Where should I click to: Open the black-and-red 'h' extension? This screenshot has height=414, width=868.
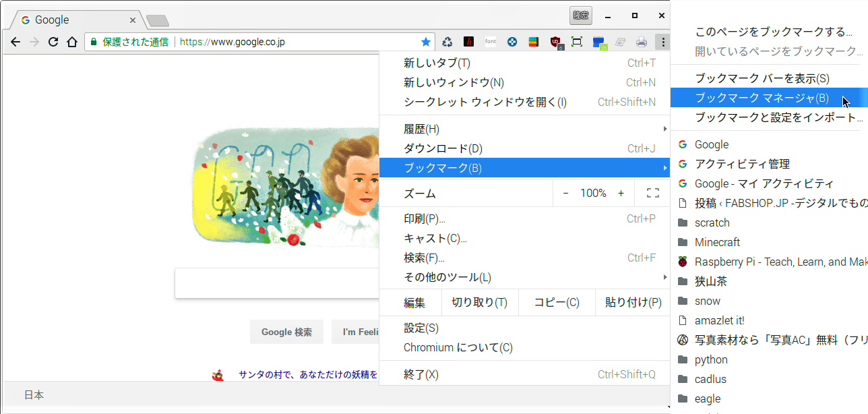(x=469, y=42)
